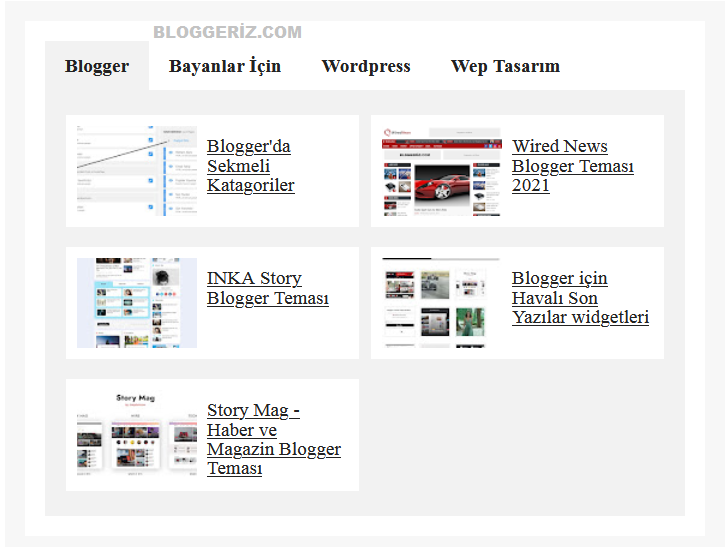Switch to the Wep Tasarım tab

point(505,66)
